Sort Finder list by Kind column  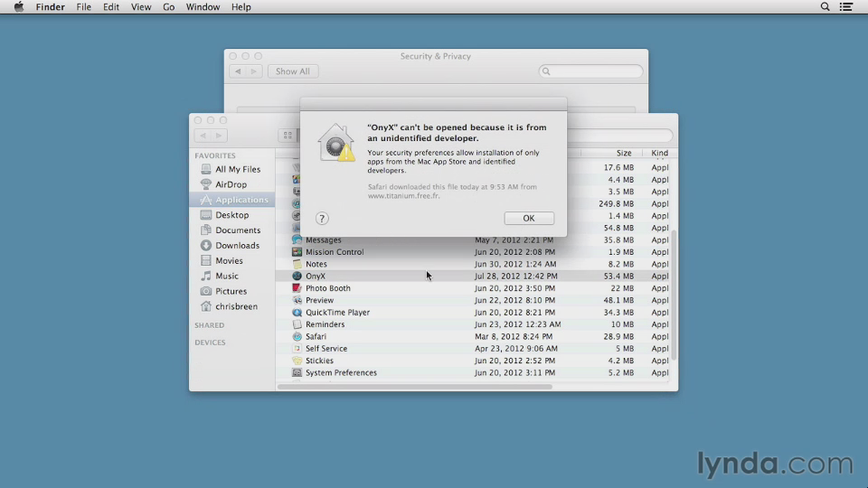(x=659, y=153)
